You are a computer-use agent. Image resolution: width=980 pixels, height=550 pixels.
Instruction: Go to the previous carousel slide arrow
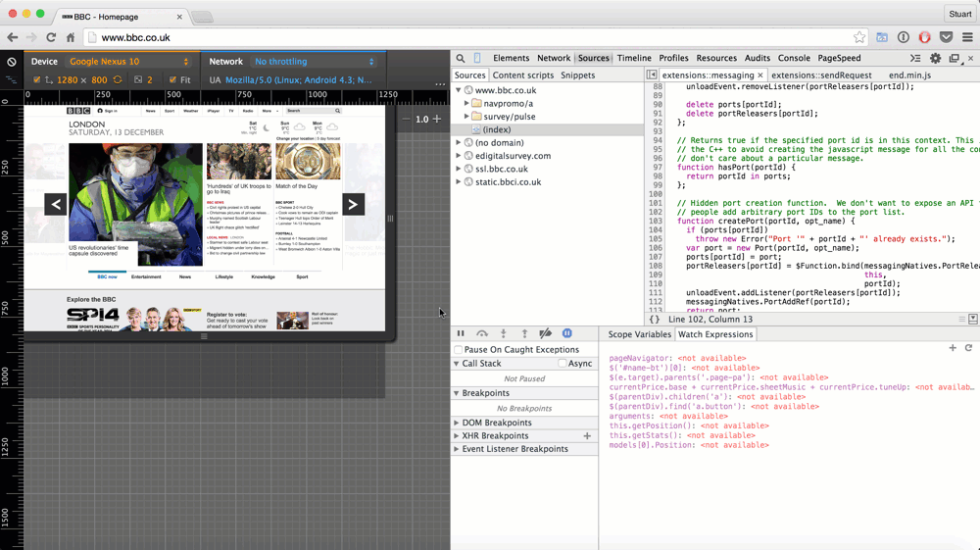pyautogui.click(x=56, y=204)
